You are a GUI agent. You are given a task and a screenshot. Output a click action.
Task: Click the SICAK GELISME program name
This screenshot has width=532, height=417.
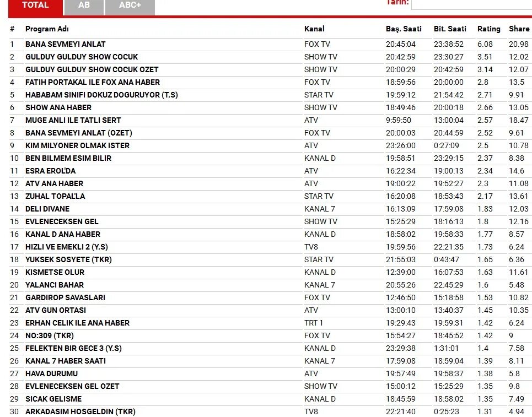pyautogui.click(x=53, y=399)
